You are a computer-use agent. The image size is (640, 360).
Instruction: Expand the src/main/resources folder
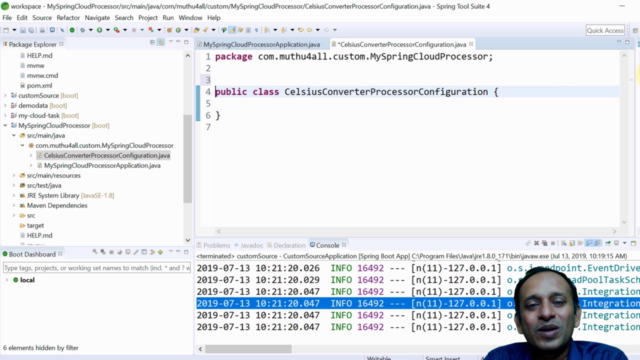pyautogui.click(x=14, y=176)
